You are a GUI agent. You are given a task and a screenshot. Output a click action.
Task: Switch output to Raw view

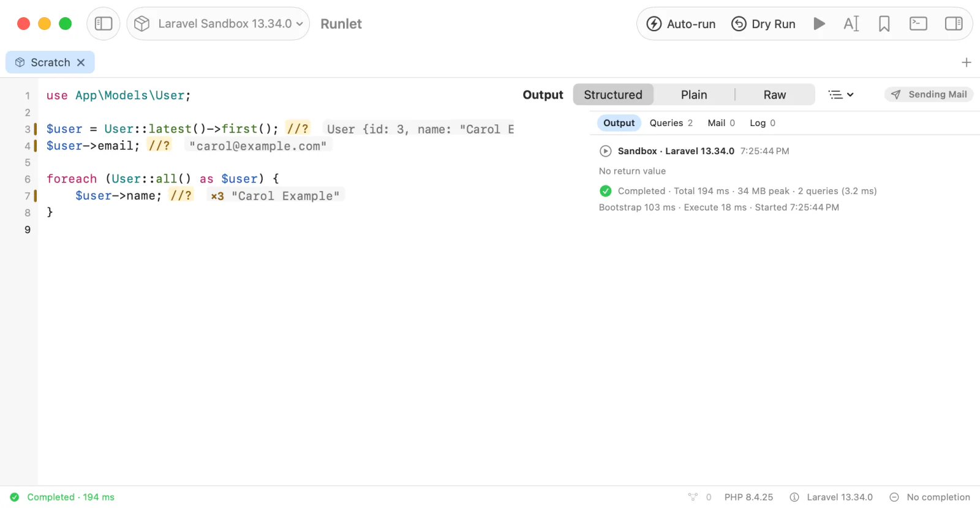coord(775,95)
